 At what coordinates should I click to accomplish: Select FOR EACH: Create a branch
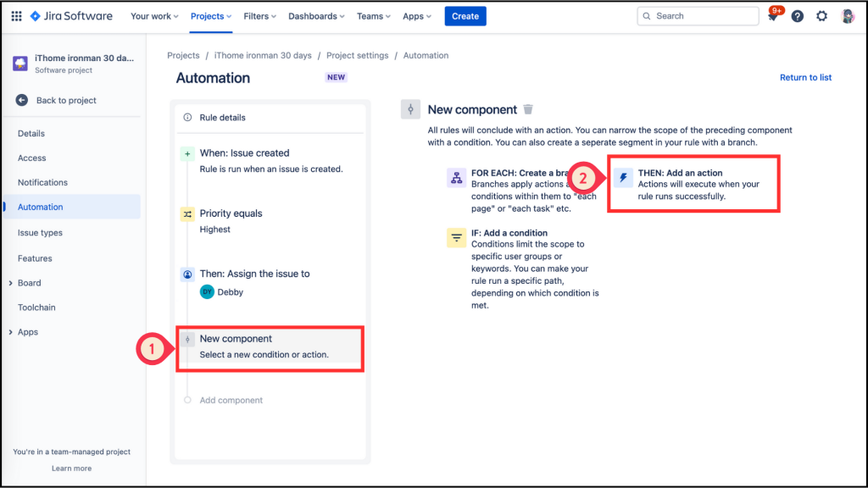[521, 191]
